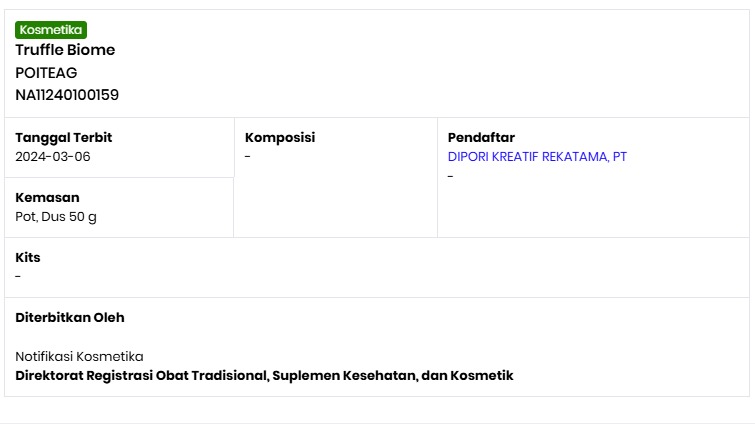The width and height of the screenshot is (755, 436).
Task: Click the empty space in the Komposisi cell
Action: [x=335, y=205]
